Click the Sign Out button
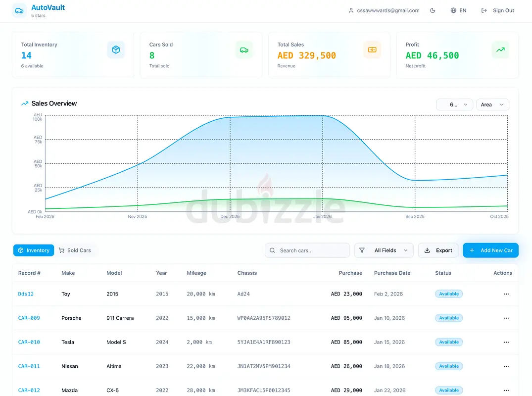 tap(497, 10)
